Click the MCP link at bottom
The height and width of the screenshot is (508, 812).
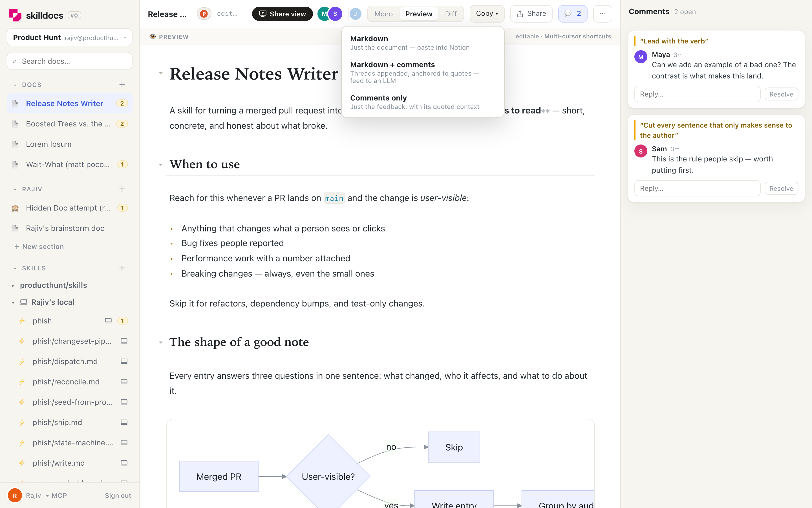[x=56, y=496]
